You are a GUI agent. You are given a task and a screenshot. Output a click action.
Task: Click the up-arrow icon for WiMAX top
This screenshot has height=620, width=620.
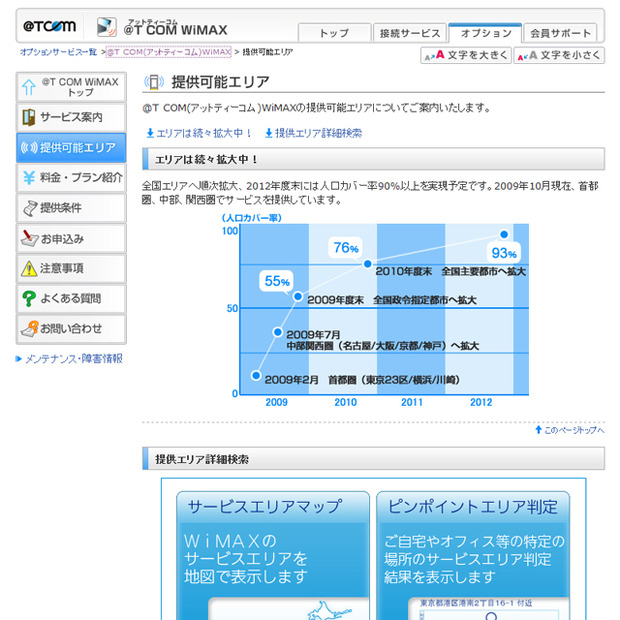pos(29,87)
